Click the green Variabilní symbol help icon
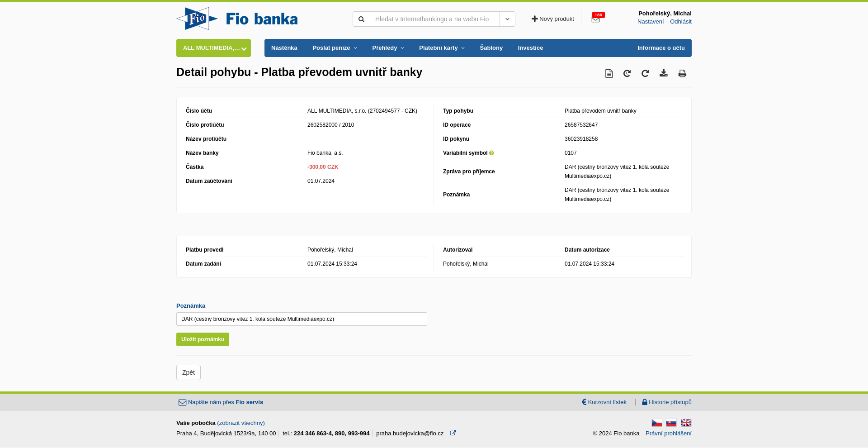 491,153
